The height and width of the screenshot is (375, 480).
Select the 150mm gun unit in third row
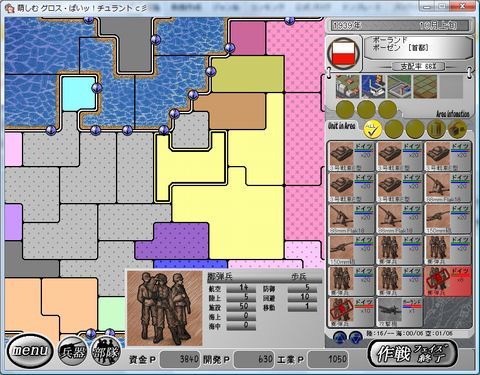coord(448,218)
